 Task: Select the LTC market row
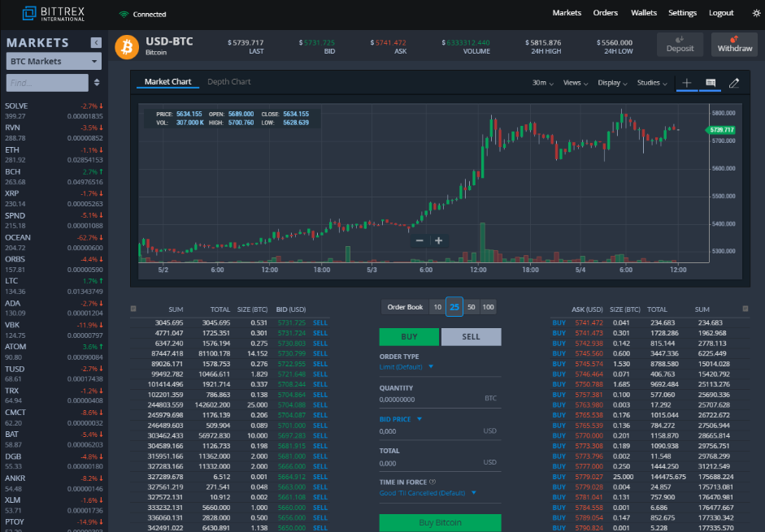coord(54,286)
